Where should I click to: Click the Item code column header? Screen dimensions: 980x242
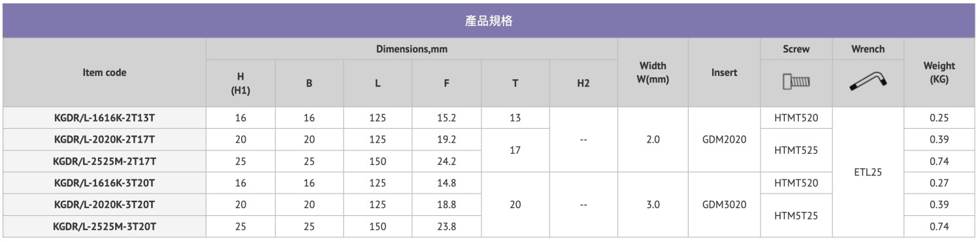click(x=105, y=73)
